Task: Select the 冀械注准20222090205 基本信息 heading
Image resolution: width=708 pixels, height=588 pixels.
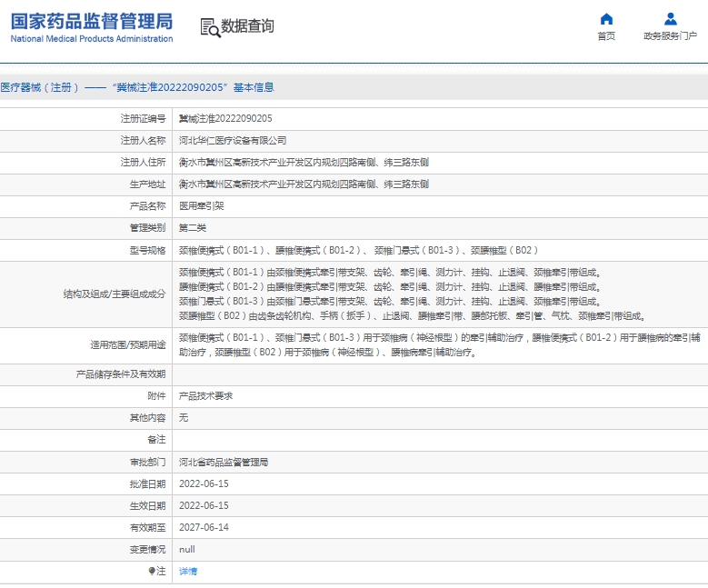Action: (137, 87)
